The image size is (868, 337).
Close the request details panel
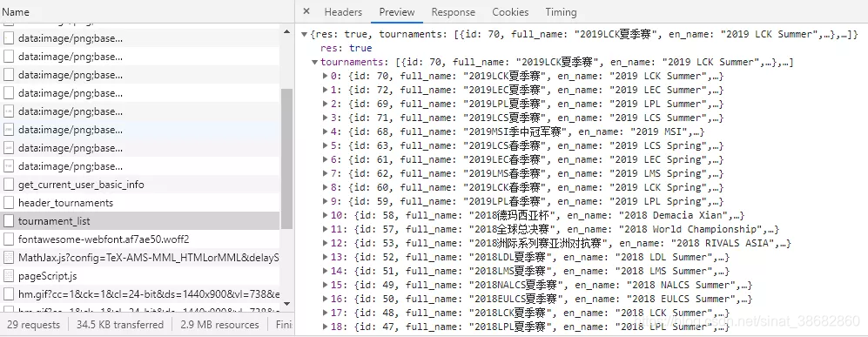pos(306,11)
